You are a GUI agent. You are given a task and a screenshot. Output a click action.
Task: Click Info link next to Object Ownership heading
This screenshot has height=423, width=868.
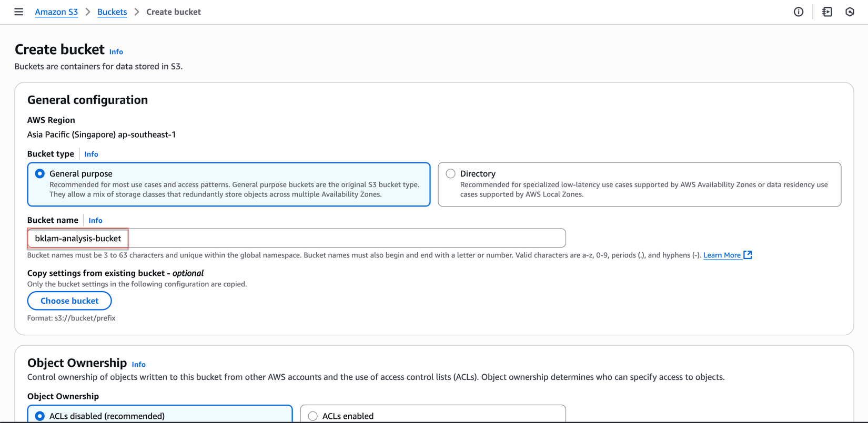pos(138,364)
